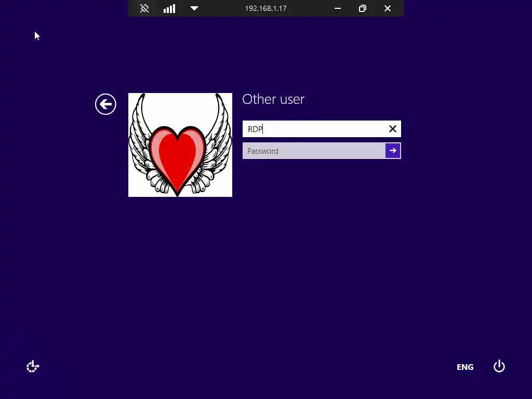Expand the connection bar dropdown arrow
532x399 pixels.
tap(194, 8)
